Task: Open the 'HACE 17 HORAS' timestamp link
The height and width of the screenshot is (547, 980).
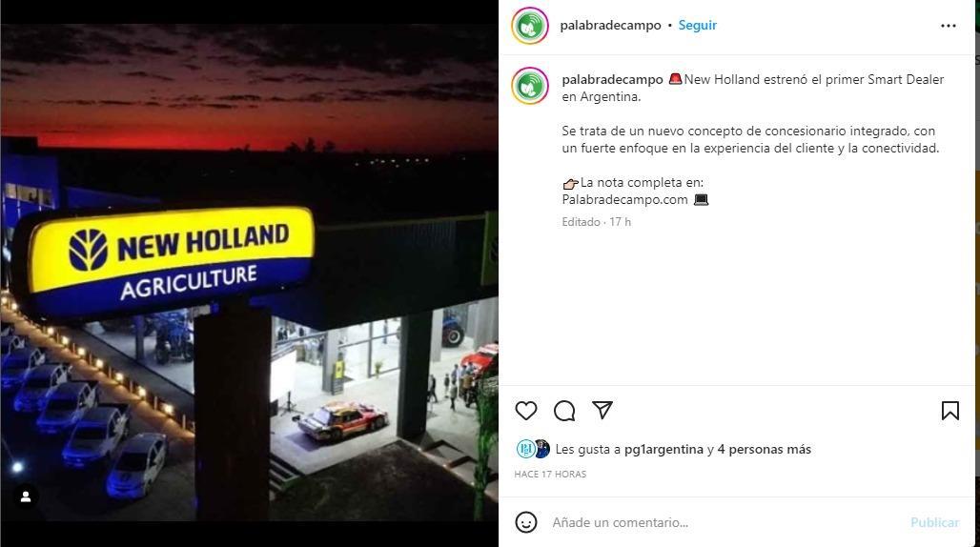Action: tap(550, 474)
